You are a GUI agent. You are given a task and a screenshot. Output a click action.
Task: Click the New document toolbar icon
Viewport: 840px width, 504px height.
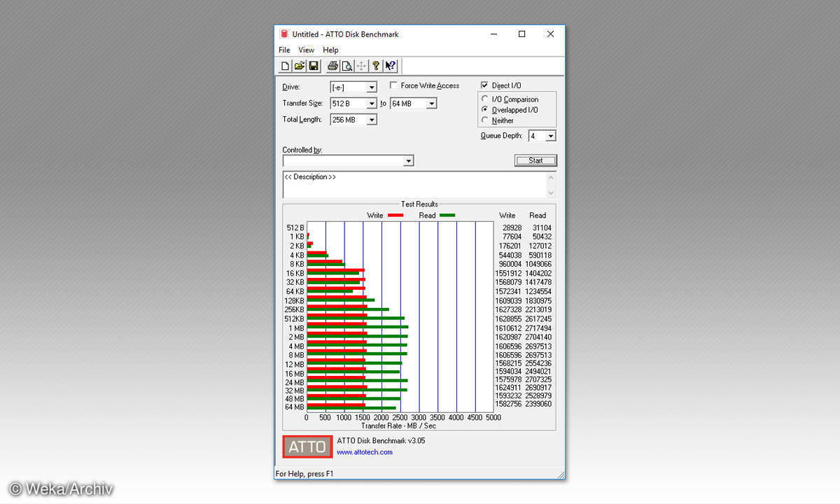(x=285, y=66)
